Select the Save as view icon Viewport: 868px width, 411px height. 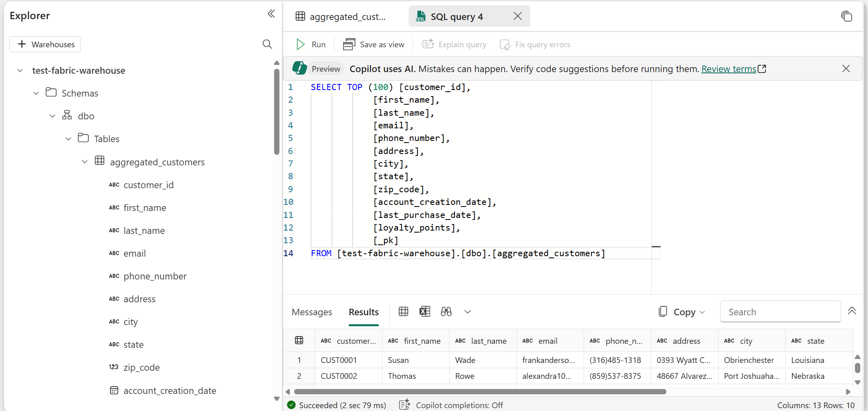[x=349, y=44]
